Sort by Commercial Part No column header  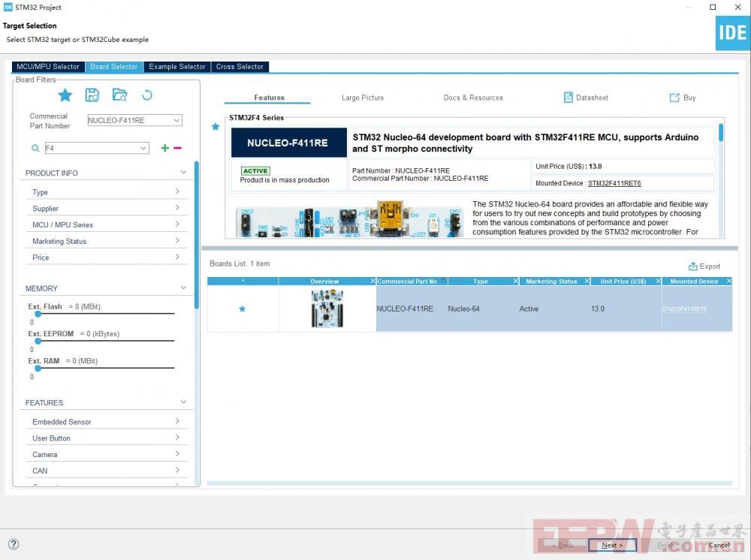point(407,282)
